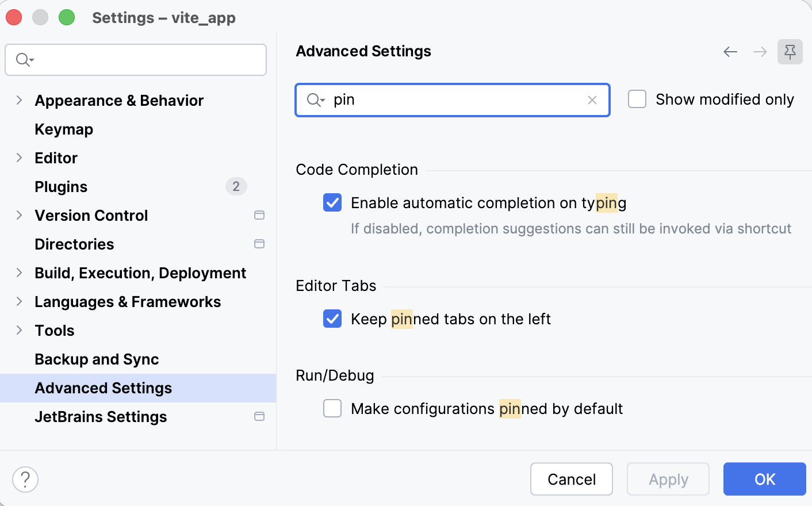Click the Plugins update count badge
Screen dimensions: 812x506
pos(236,186)
